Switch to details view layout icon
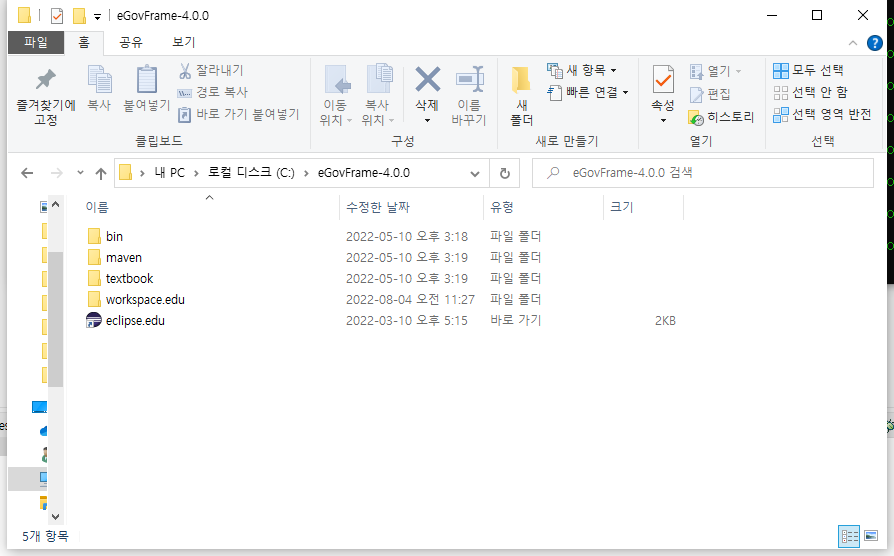 click(x=849, y=536)
